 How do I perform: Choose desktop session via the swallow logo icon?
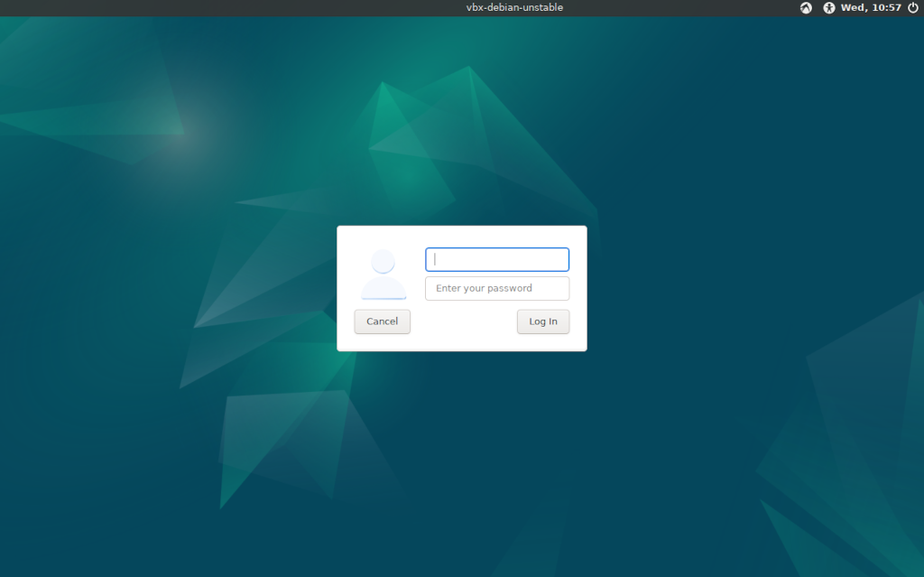click(x=806, y=7)
